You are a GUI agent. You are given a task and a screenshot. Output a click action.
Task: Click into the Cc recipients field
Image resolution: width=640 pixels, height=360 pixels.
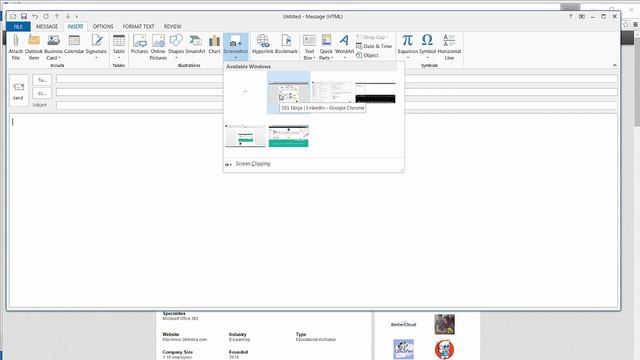337,92
